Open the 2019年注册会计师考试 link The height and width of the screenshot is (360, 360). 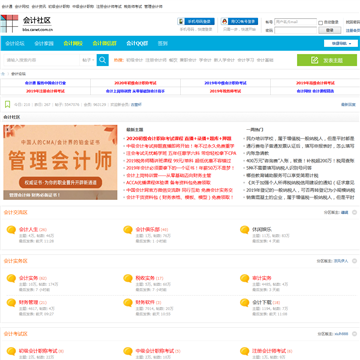(x=45, y=91)
